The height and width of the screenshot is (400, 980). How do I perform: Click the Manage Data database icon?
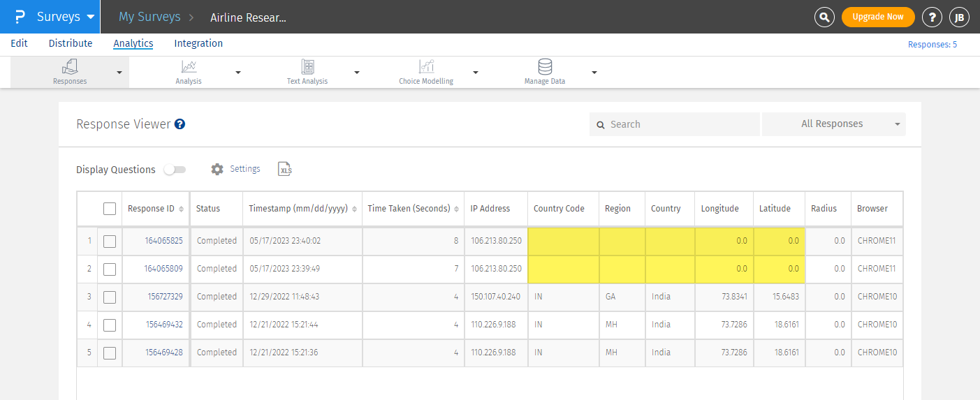tap(545, 66)
